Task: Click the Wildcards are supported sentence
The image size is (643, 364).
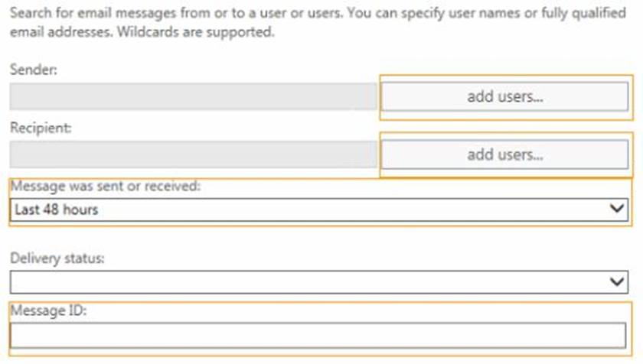Action: tap(196, 32)
